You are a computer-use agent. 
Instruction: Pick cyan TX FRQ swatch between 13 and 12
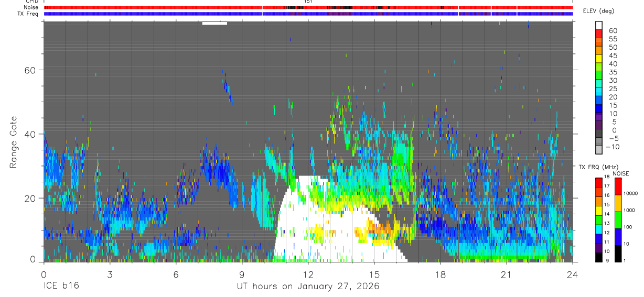point(599,228)
